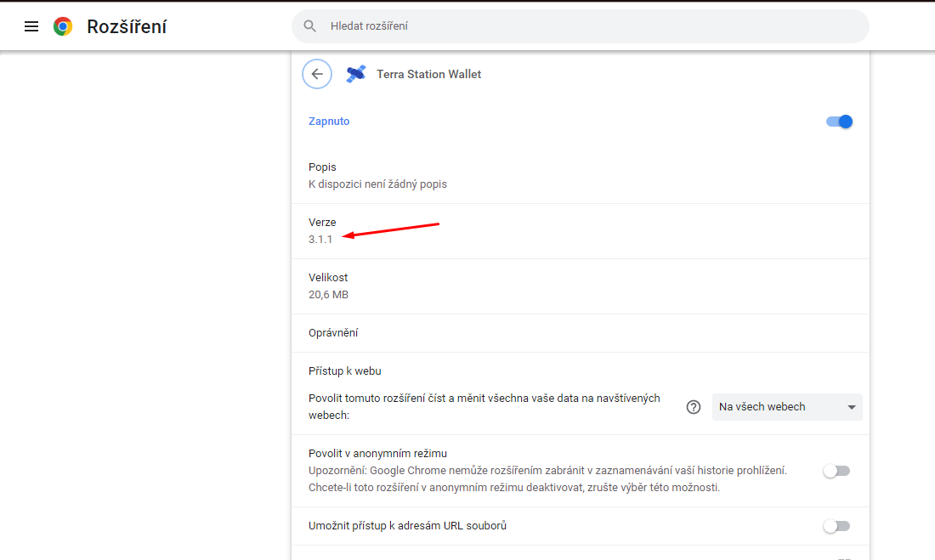The image size is (935, 560).
Task: Turn on the file URL access switch
Action: click(836, 526)
